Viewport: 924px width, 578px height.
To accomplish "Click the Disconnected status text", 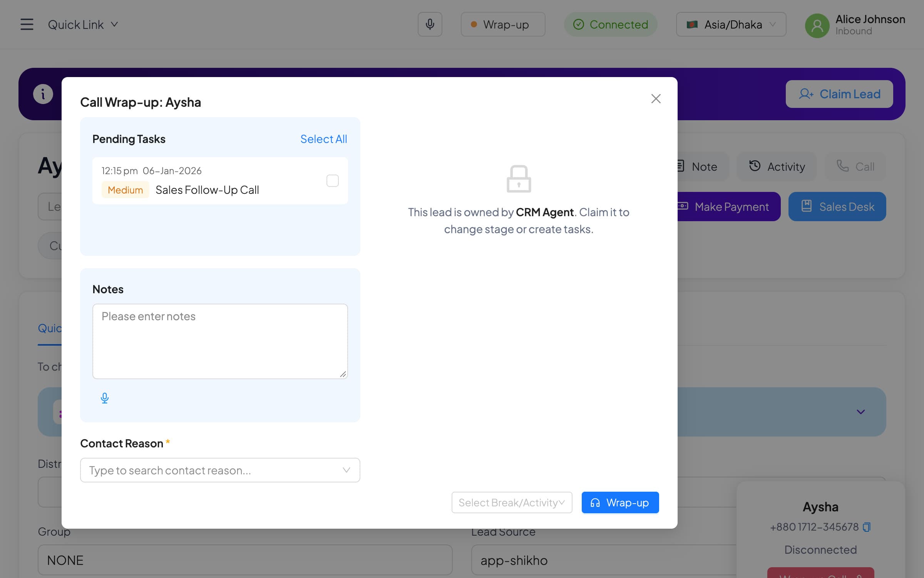I will click(821, 549).
